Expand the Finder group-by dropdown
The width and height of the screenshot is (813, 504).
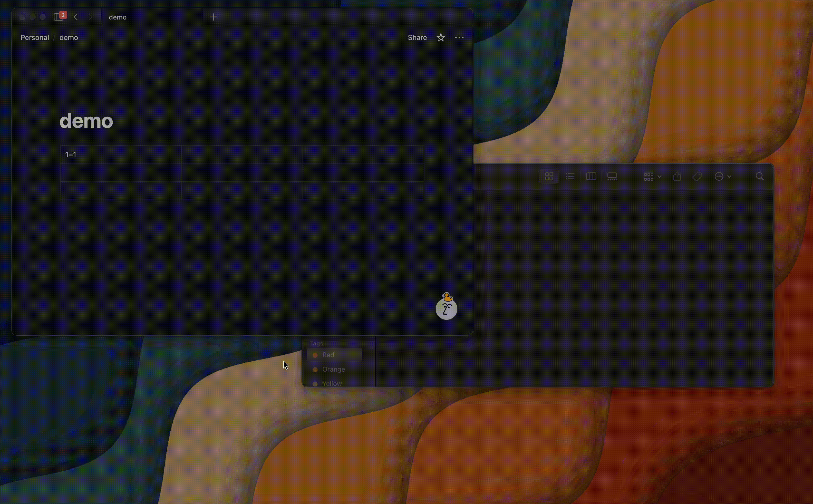(652, 176)
